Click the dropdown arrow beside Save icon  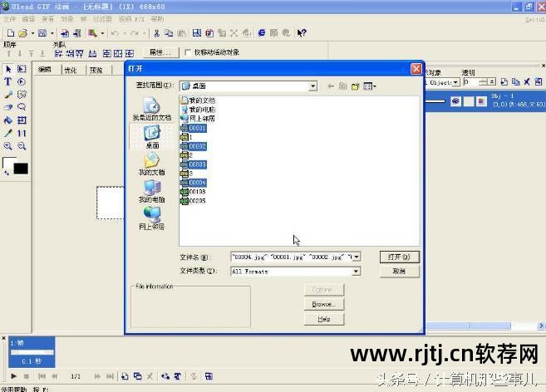click(52, 33)
